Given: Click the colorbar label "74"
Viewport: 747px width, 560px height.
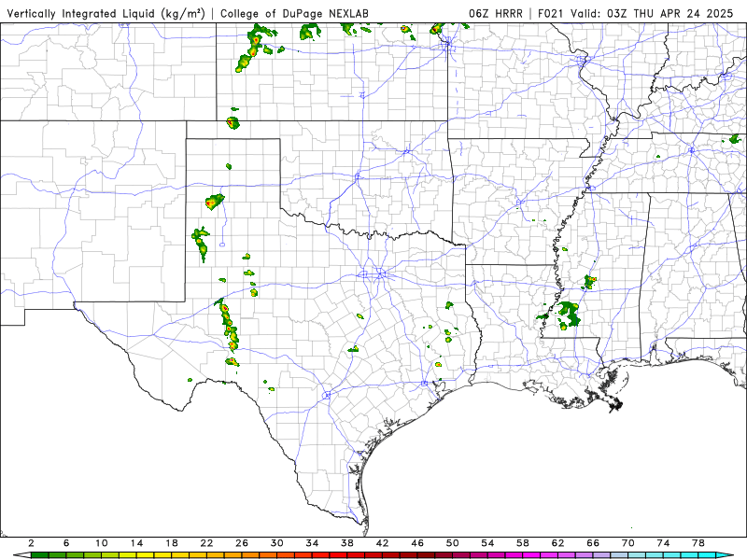Looking at the screenshot, I should point(664,543).
